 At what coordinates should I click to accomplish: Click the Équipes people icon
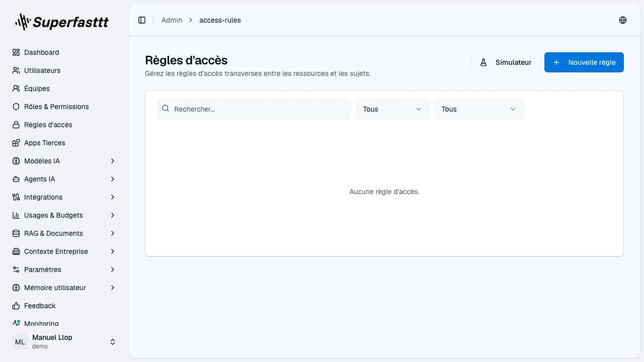(x=16, y=88)
